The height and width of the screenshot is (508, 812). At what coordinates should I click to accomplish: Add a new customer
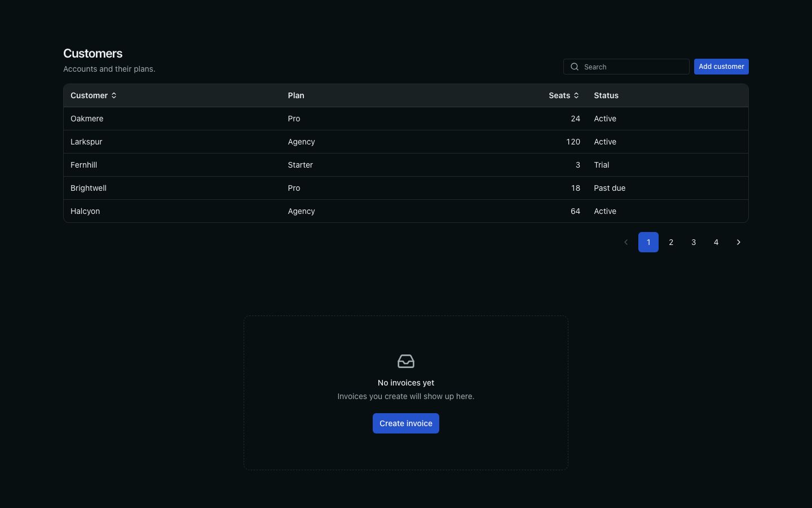tap(721, 67)
